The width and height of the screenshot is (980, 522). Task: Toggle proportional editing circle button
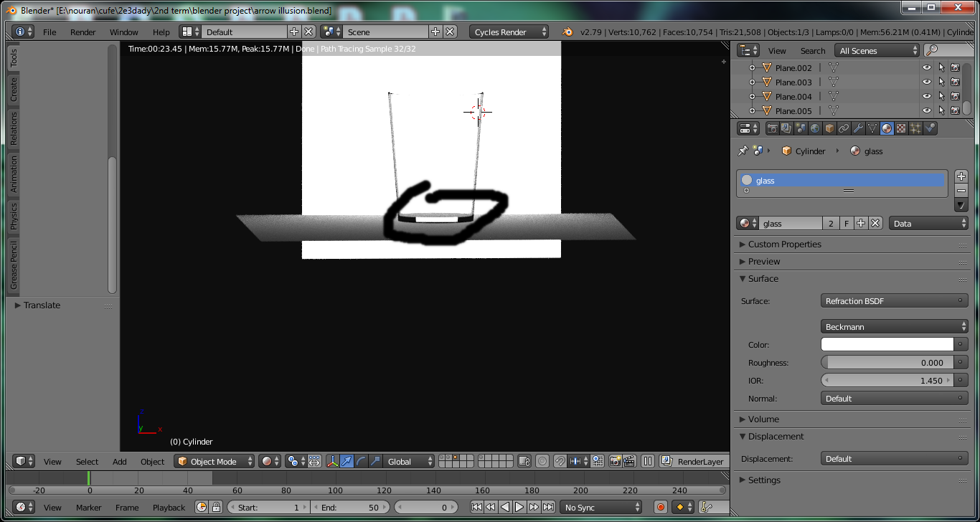point(542,461)
